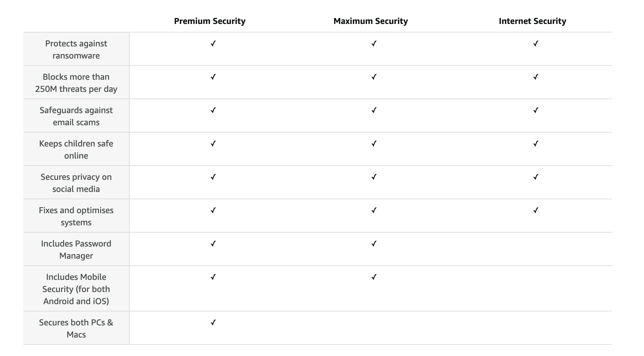The image size is (644, 356).
Task: Click the Maximum Security column header
Action: pyautogui.click(x=371, y=21)
